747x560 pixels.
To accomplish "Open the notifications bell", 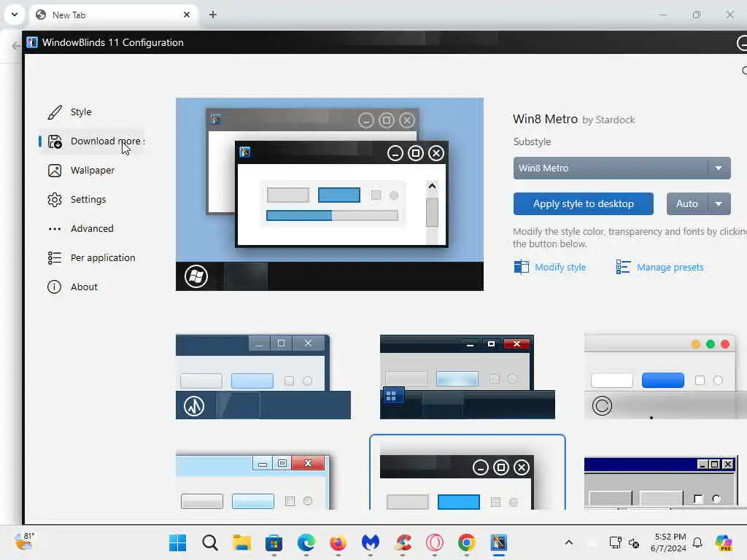I will point(697,542).
